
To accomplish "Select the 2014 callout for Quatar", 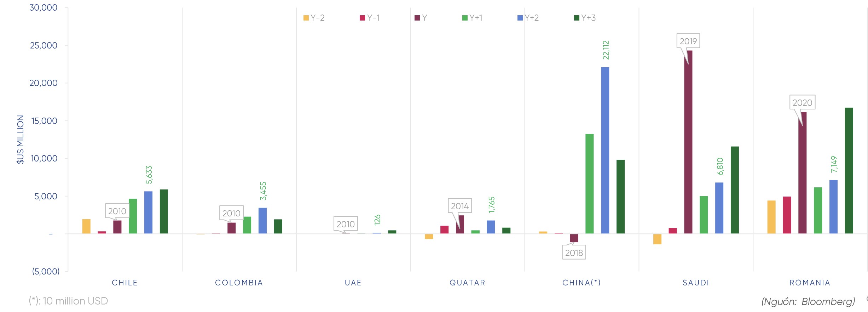I will [x=459, y=206].
